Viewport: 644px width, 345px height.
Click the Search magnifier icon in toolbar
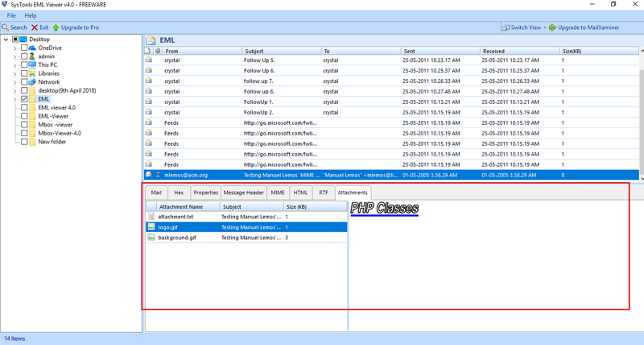(6, 27)
